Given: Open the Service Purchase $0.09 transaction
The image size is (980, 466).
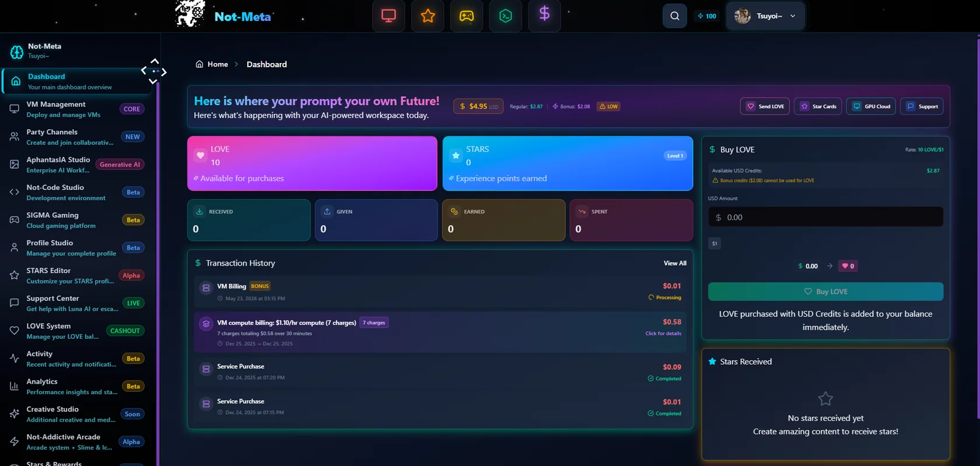Looking at the screenshot, I should click(x=440, y=373).
